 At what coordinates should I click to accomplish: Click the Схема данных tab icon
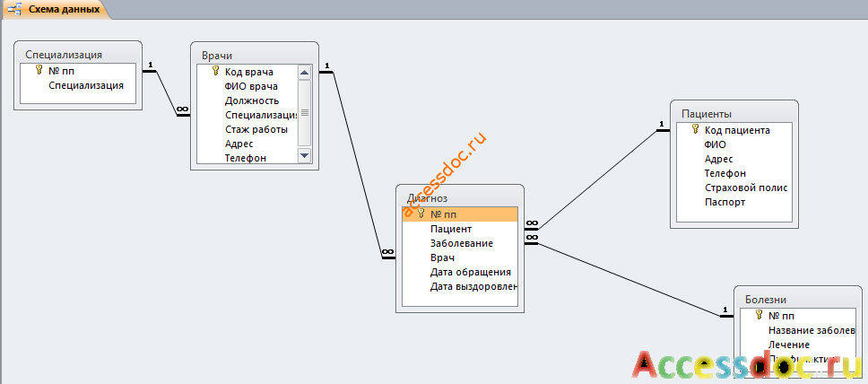pos(15,9)
